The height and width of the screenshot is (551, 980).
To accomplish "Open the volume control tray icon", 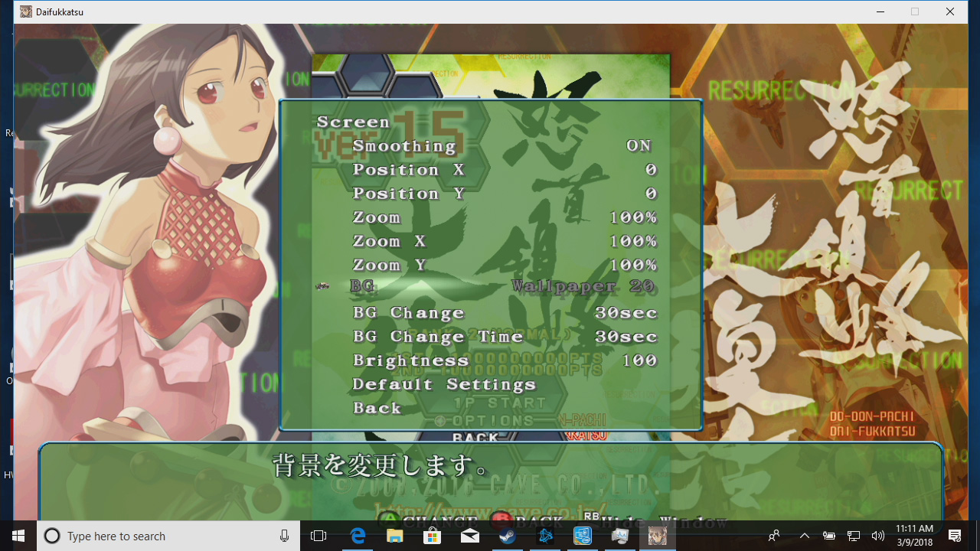I will [x=878, y=536].
